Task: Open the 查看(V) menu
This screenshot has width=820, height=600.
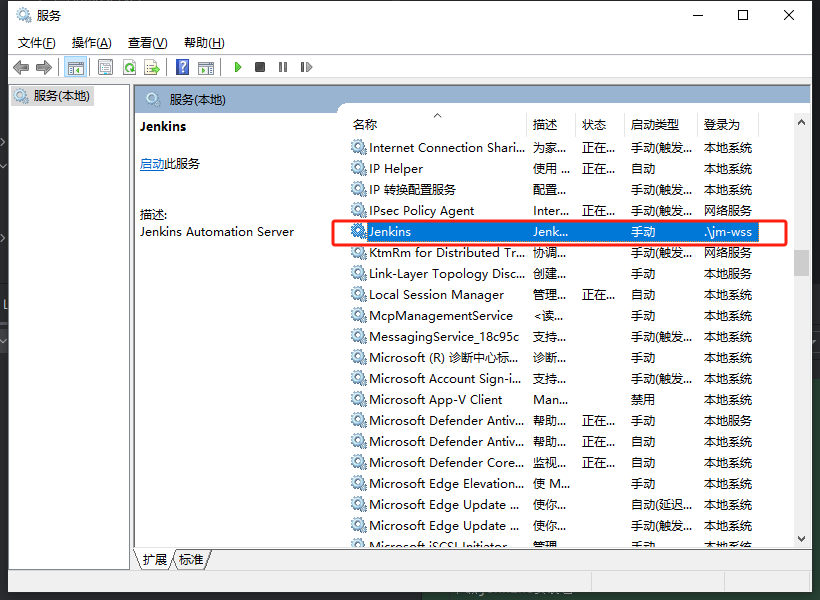Action: click(147, 42)
